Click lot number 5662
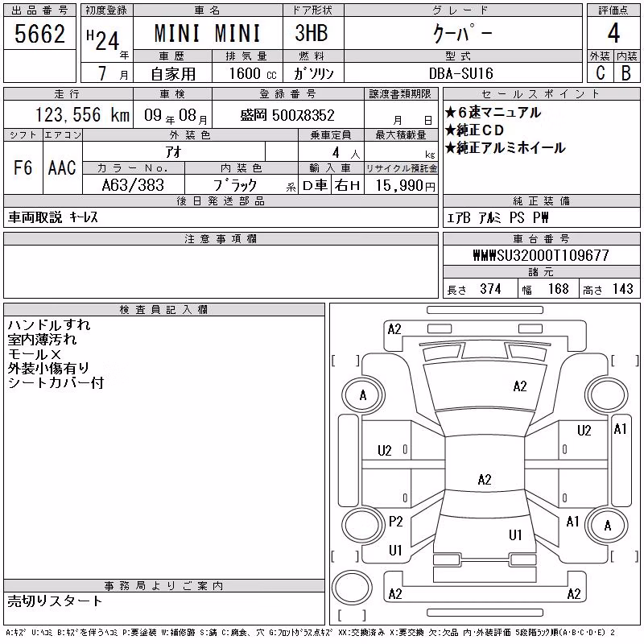 click(x=39, y=34)
